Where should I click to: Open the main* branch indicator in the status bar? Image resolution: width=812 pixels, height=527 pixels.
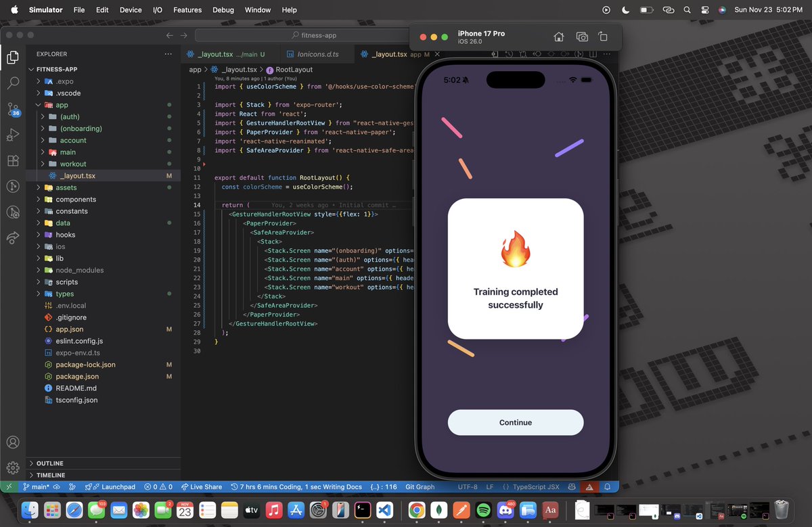(x=35, y=486)
